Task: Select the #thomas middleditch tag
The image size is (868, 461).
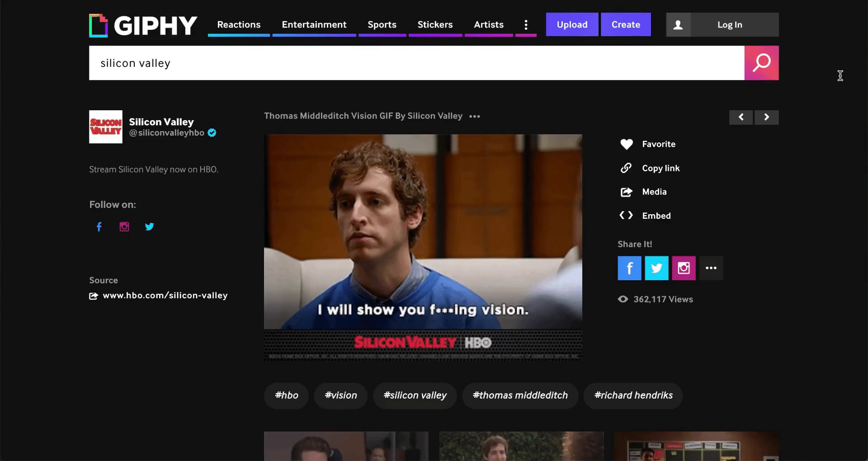Action: click(x=520, y=395)
